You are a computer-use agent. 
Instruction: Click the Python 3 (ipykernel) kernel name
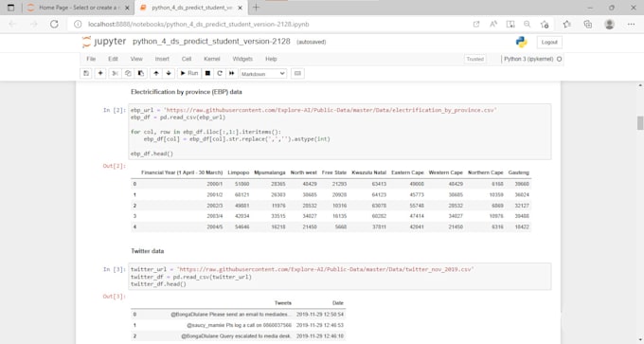[x=528, y=59]
